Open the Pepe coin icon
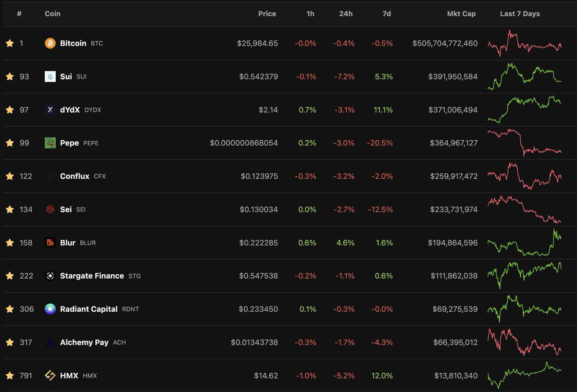The height and width of the screenshot is (392, 577). [x=50, y=143]
